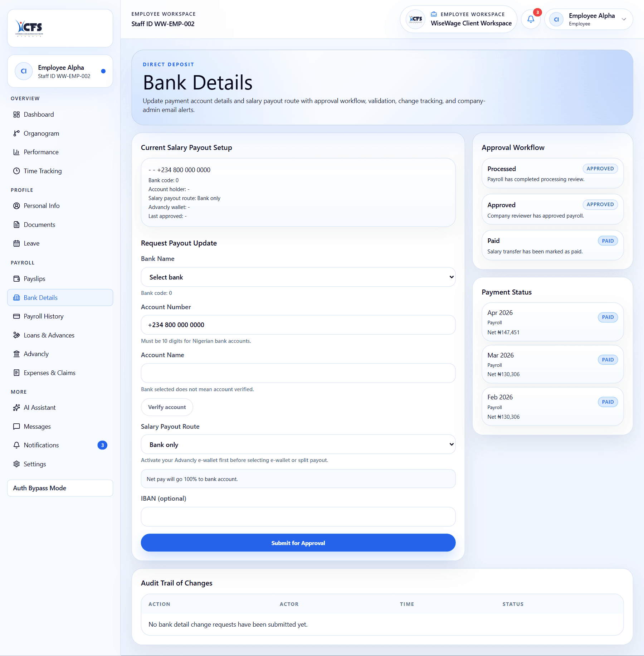
Task: Click the Documents file icon
Action: coord(16,225)
